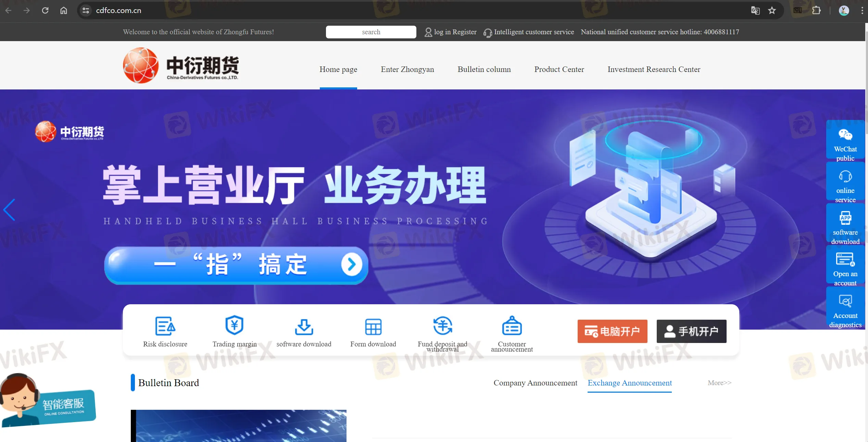Open the reading mode side panel icon

797,11
